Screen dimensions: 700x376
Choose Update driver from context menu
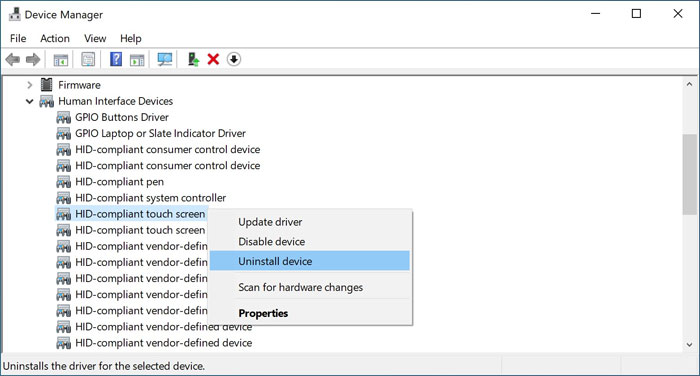[310, 222]
